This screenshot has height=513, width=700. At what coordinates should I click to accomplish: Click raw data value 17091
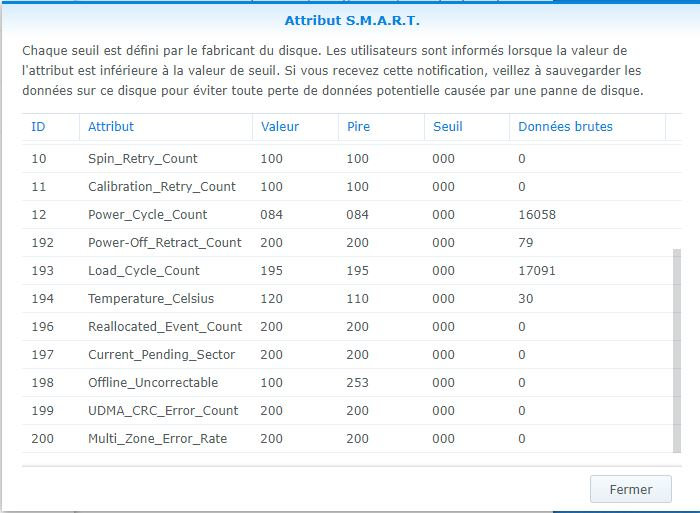click(x=537, y=271)
